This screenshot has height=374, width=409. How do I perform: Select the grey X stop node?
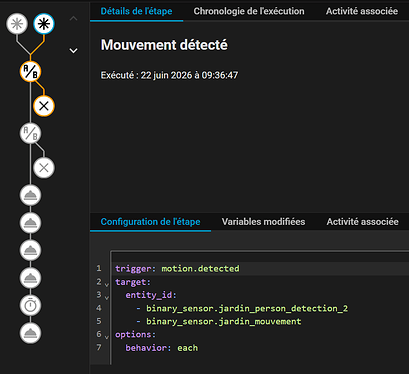point(44,168)
